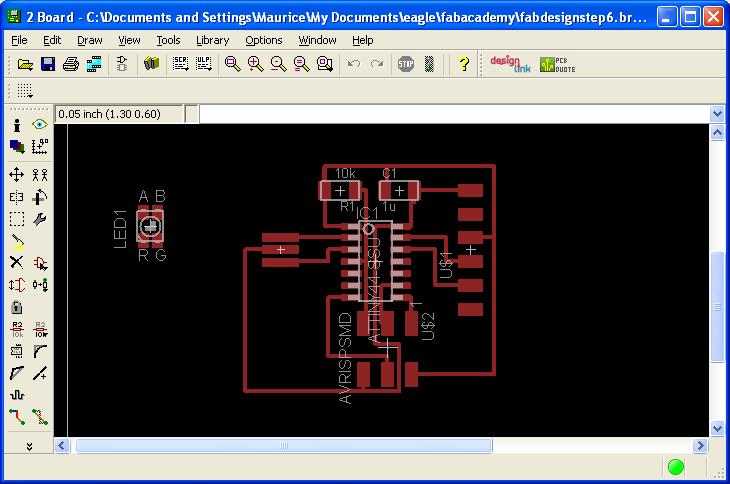Select the Info tool
The height and width of the screenshot is (484, 730).
click(x=17, y=125)
